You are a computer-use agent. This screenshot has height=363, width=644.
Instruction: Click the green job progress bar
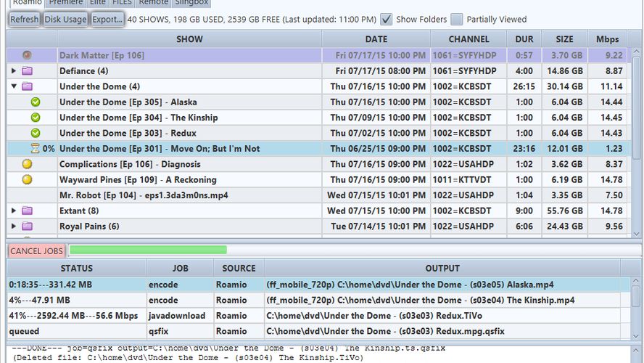[148, 250]
